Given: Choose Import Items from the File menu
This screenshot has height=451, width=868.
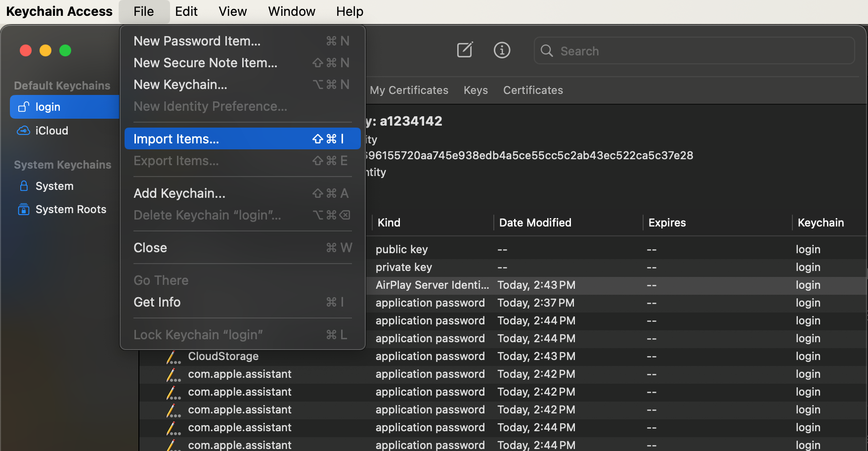Looking at the screenshot, I should coord(242,139).
